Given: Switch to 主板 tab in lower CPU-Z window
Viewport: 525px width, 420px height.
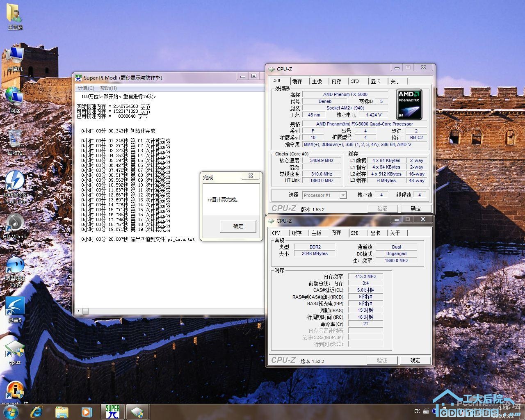Looking at the screenshot, I should [x=317, y=233].
